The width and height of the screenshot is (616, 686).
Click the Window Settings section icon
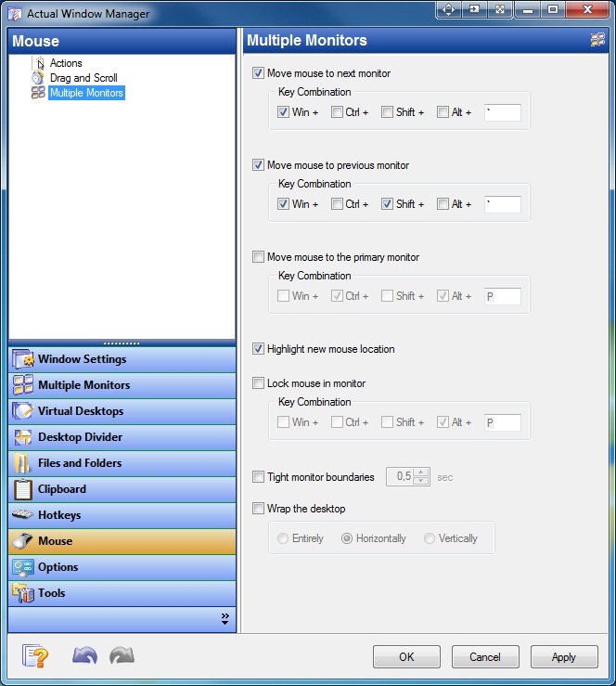tap(23, 359)
